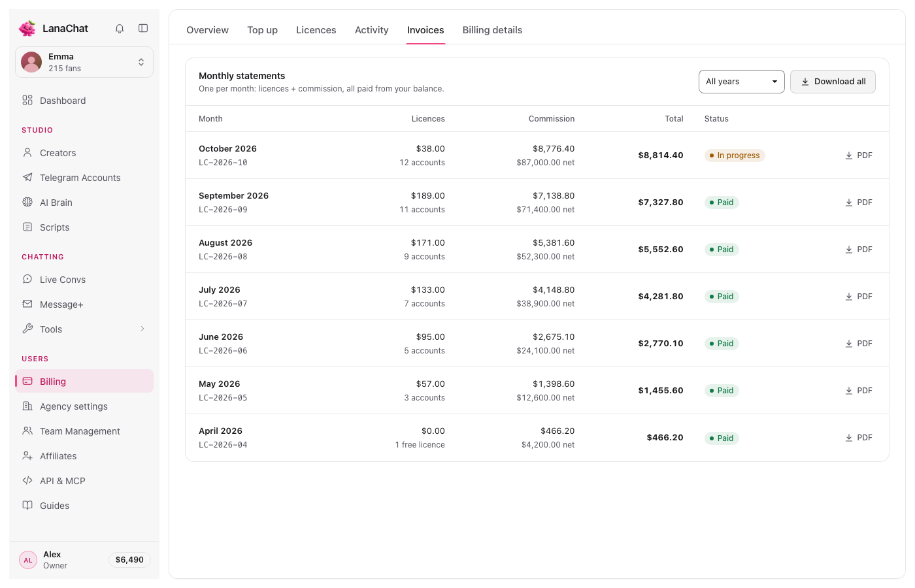
Task: Click the API & MCP code icon
Action: tap(27, 480)
